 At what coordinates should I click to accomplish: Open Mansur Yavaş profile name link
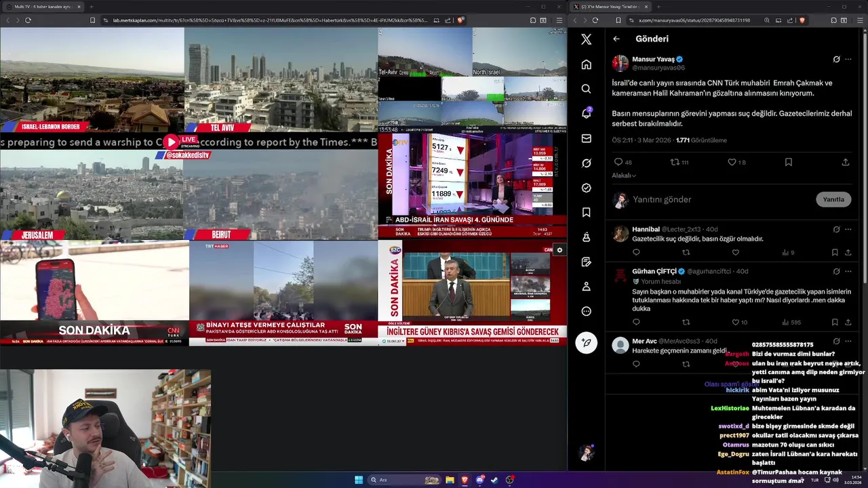(x=653, y=59)
